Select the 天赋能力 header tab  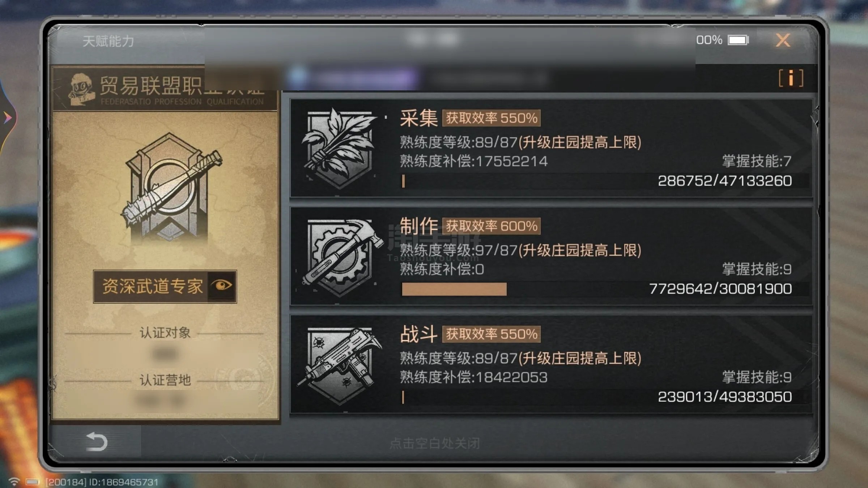click(108, 41)
